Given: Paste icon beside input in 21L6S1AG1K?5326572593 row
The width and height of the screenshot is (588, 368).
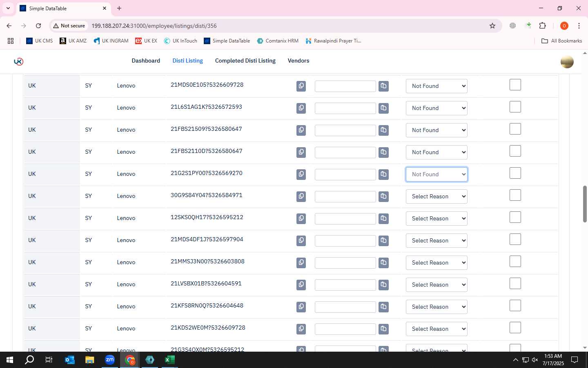Looking at the screenshot, I should click(x=383, y=108).
